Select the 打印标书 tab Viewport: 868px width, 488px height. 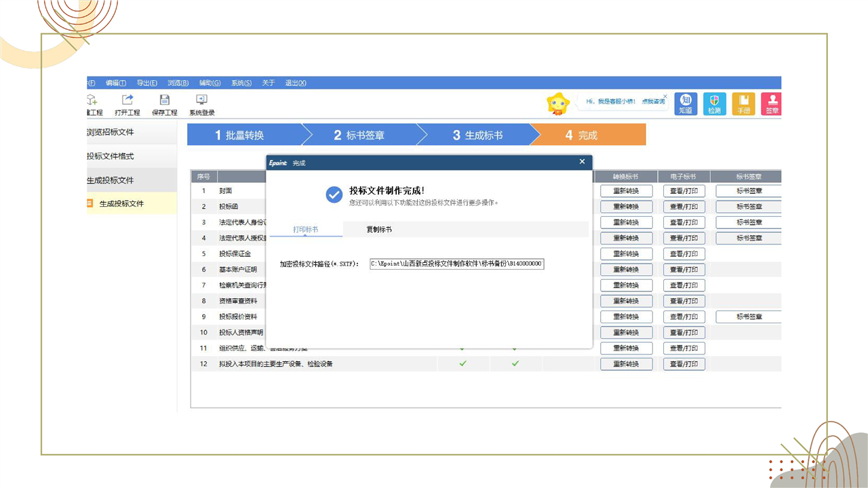click(305, 230)
